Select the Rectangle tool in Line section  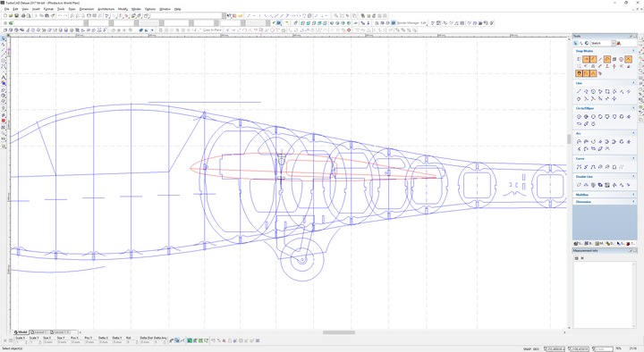pos(607,91)
